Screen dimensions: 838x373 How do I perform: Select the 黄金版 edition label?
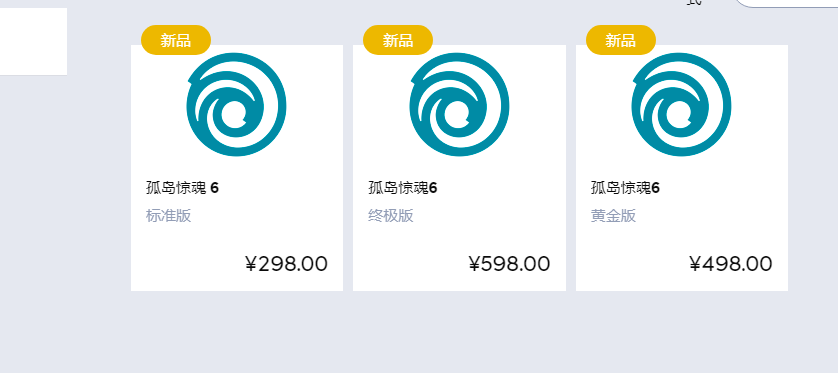[613, 216]
